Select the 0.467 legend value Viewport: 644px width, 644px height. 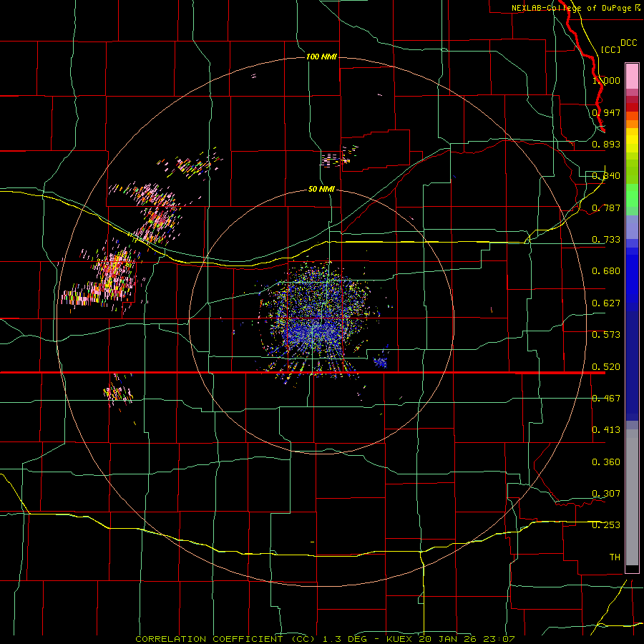click(606, 399)
